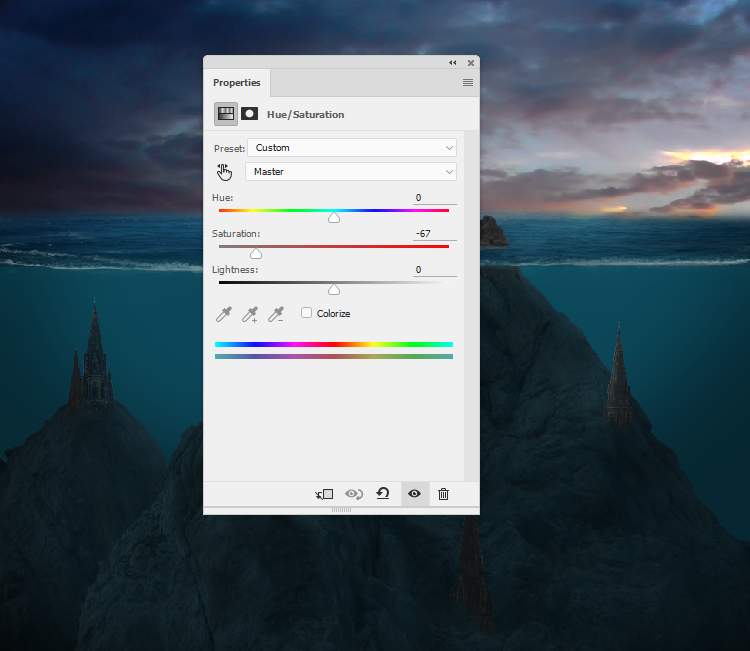Clip adjustment to layer below

[x=324, y=494]
